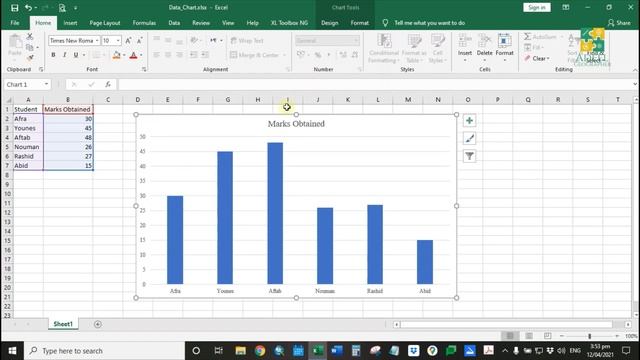Toggle Italic formatting
The height and width of the screenshot is (360, 640).
[x=64, y=55]
